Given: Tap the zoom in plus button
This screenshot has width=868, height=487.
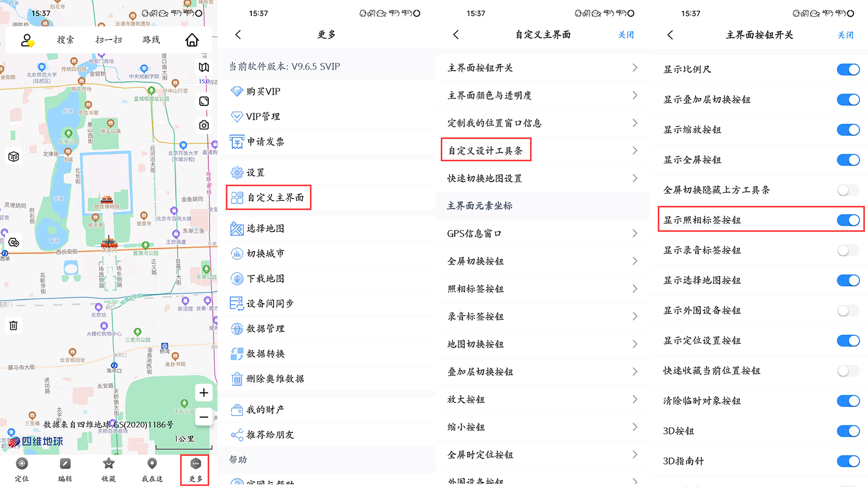Looking at the screenshot, I should (204, 393).
